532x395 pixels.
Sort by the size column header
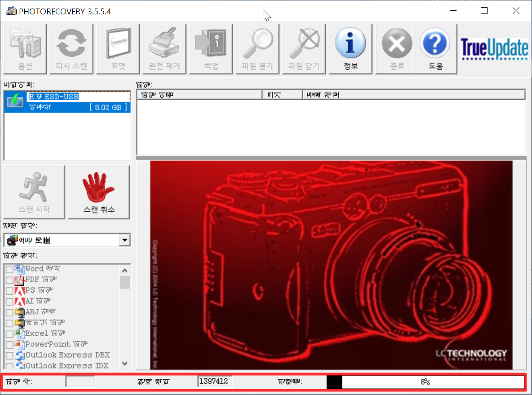pos(282,95)
